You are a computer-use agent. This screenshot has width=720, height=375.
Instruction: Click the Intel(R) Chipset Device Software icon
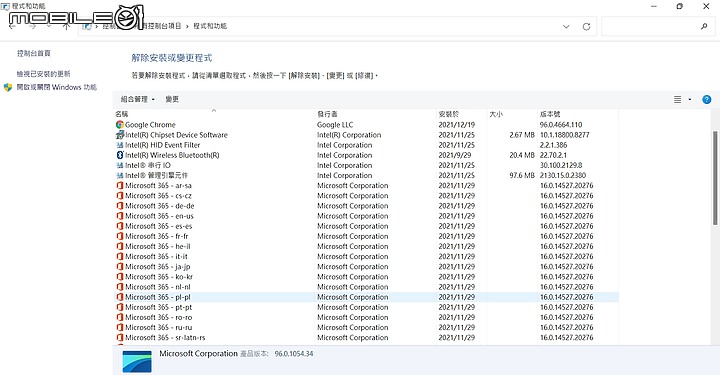(x=120, y=134)
